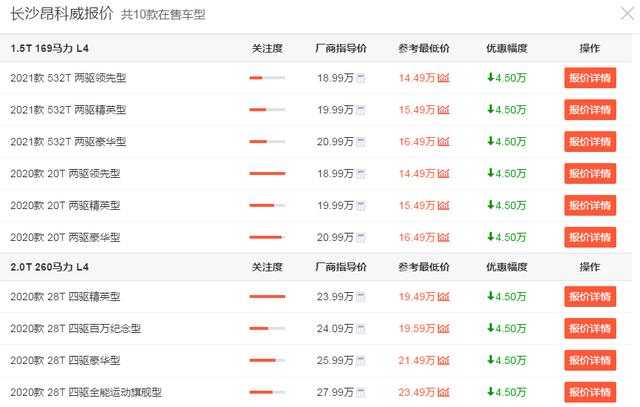This screenshot has width=640, height=407.
Task: Open calculator icon next to 2021款 532T 两驱豪华型 price
Action: point(361,142)
